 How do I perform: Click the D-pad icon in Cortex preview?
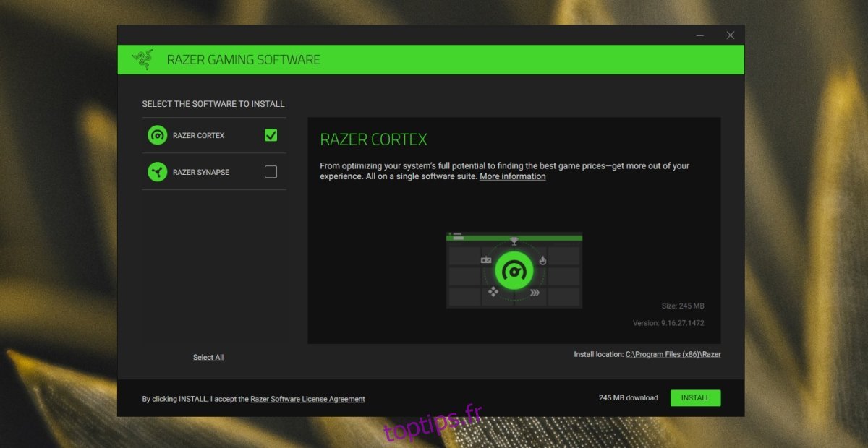tap(493, 292)
